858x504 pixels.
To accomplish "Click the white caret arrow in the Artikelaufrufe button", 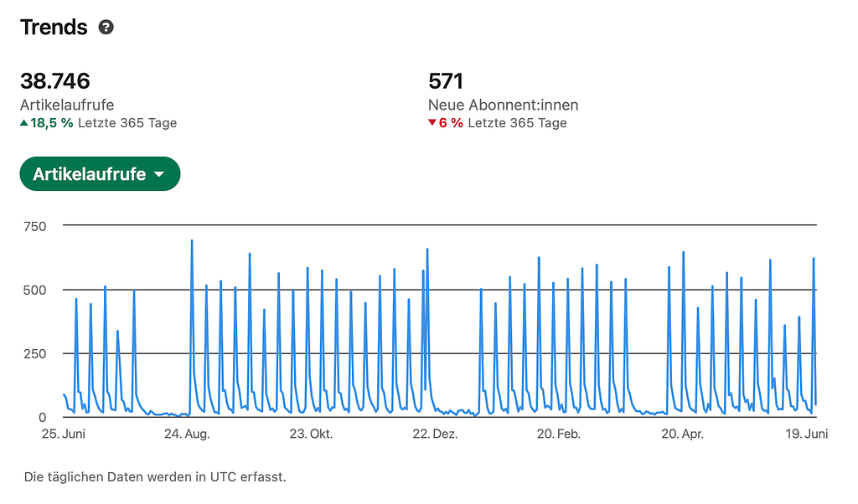I will point(159,175).
